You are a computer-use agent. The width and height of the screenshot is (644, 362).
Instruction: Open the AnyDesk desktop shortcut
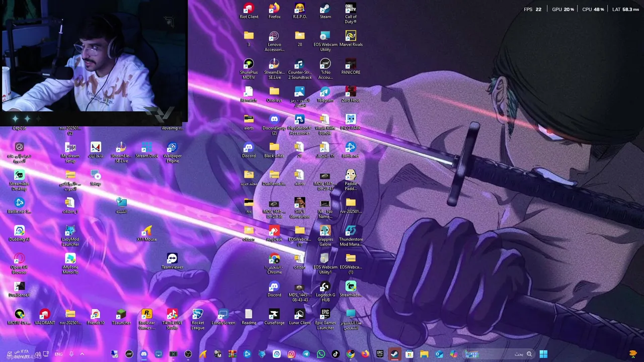[x=274, y=233]
